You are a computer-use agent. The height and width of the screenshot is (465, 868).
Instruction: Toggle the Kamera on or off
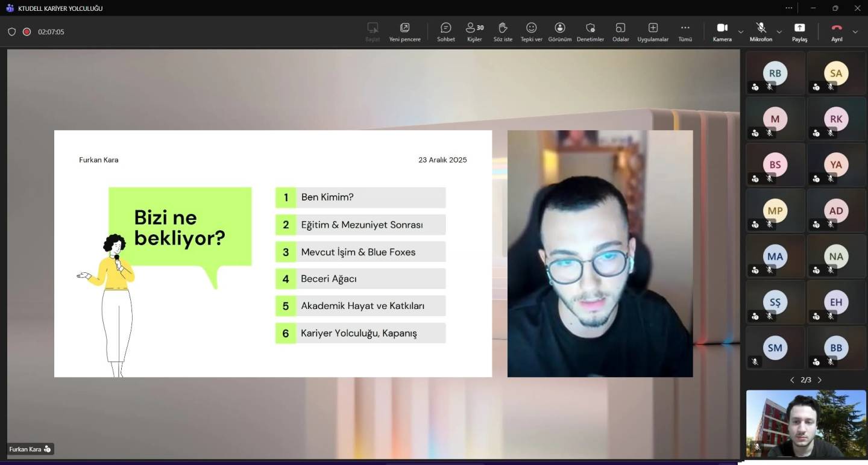[x=722, y=32]
